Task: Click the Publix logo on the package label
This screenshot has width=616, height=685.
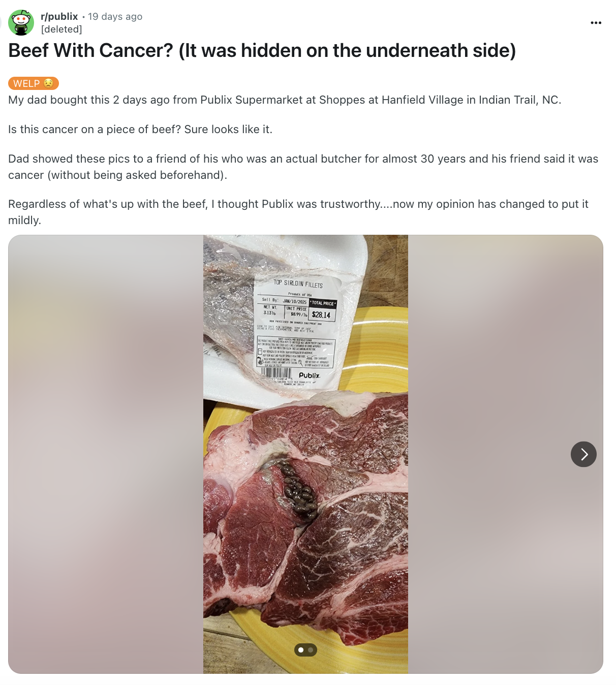Action: (x=310, y=376)
